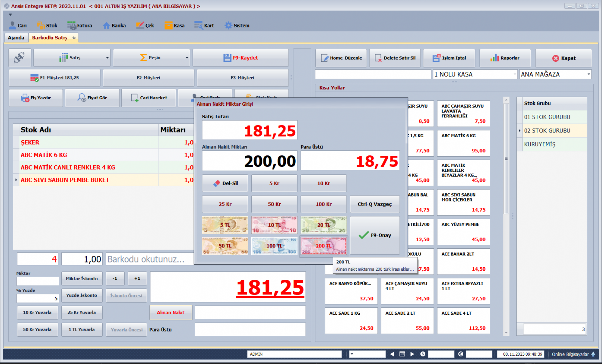602x364 pixels.
Task: Click 1 TL Yuvarla button
Action: click(82, 329)
